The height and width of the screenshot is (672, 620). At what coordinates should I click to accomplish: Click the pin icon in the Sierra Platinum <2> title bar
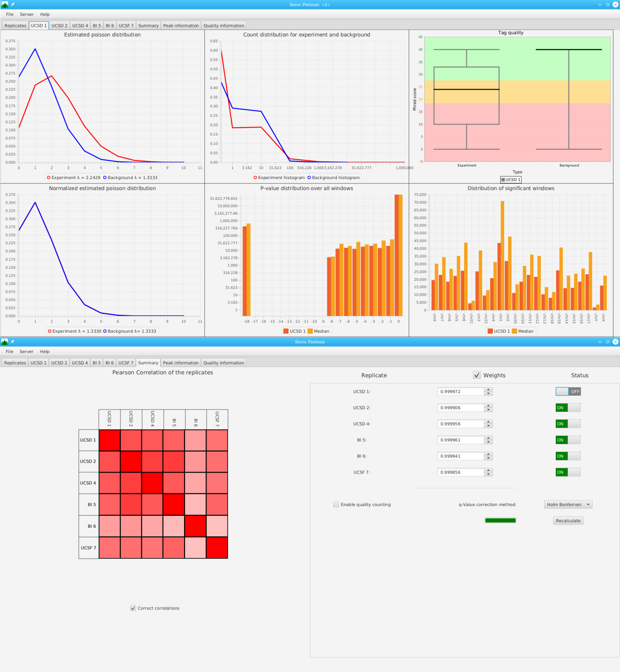[13, 4]
